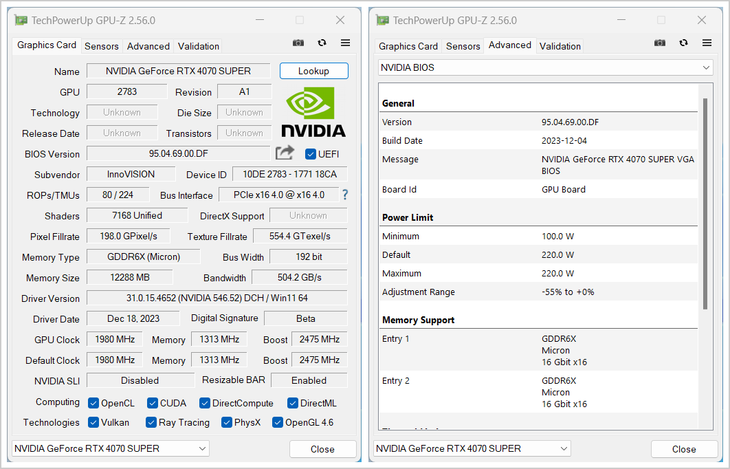The image size is (730, 469).
Task: Toggle the OpenCL checkbox
Action: point(93,403)
